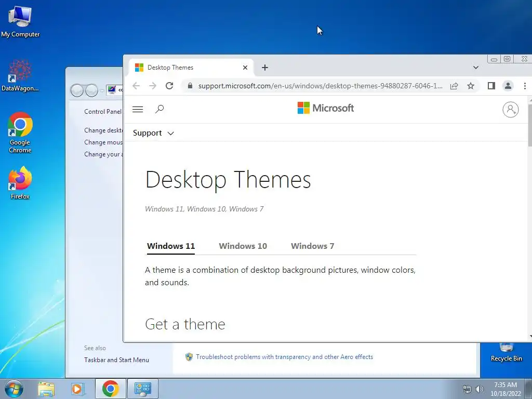Bookmark this tab with the star
The height and width of the screenshot is (399, 532).
point(471,86)
